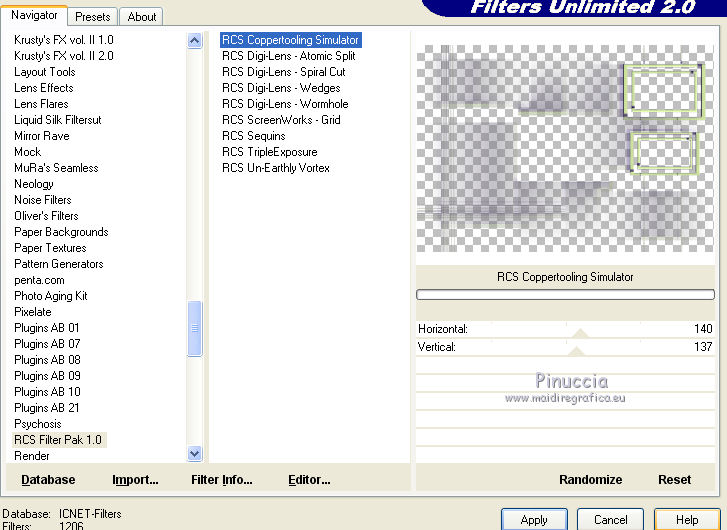Select Liquid Silk Filtersut category
Viewport: 727px width, 530px height.
(x=57, y=120)
